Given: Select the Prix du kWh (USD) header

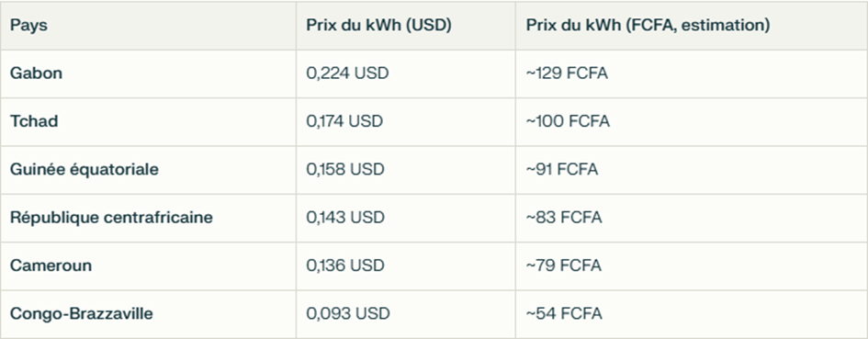Looking at the screenshot, I should 378,26.
